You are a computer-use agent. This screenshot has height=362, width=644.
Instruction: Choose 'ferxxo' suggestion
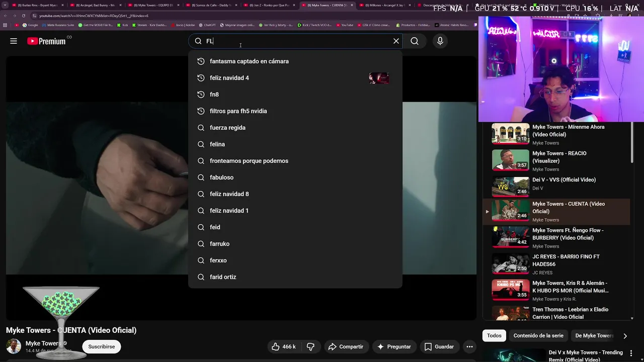tap(295, 260)
